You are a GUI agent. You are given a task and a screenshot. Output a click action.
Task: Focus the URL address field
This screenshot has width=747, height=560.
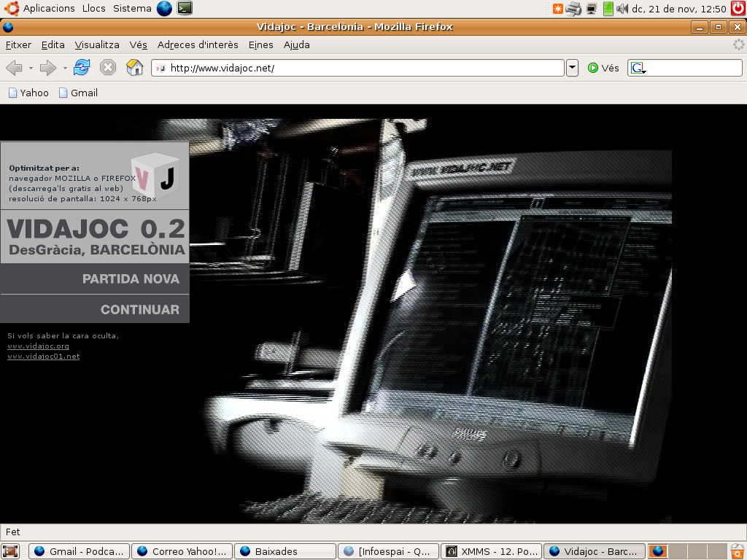coord(357,68)
